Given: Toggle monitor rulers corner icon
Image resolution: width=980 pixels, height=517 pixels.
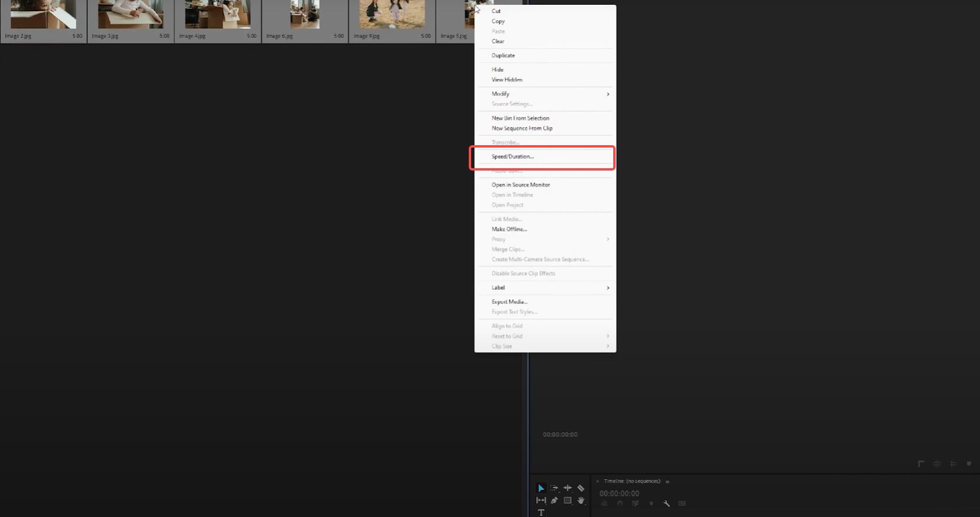Looking at the screenshot, I should coord(921,464).
